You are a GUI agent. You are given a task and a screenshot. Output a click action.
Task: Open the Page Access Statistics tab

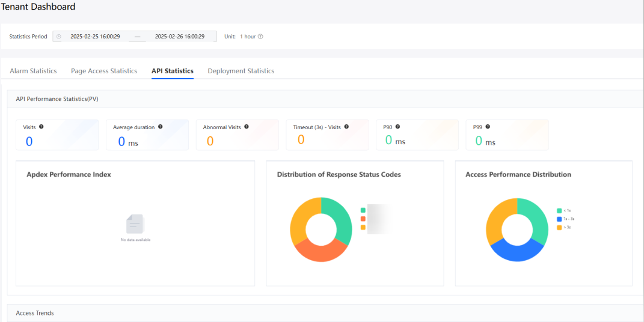104,71
